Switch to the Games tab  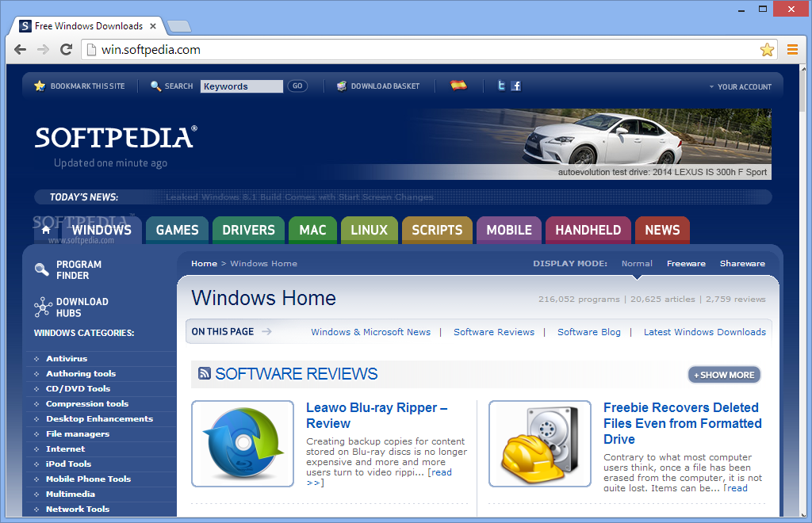click(177, 231)
